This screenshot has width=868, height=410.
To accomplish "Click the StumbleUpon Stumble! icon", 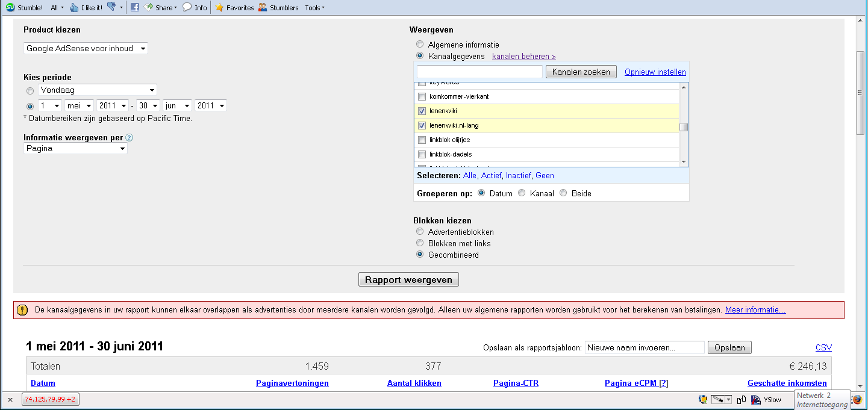I will point(10,8).
